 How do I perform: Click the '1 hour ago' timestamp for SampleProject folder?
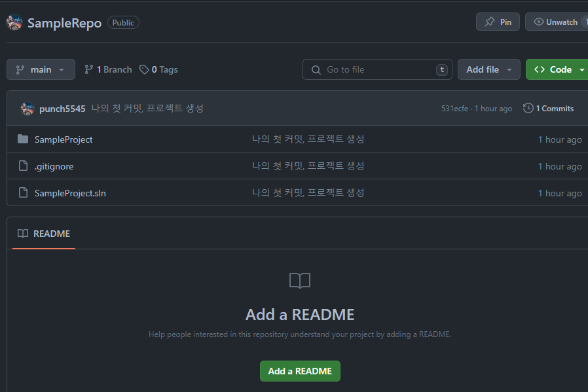[560, 139]
